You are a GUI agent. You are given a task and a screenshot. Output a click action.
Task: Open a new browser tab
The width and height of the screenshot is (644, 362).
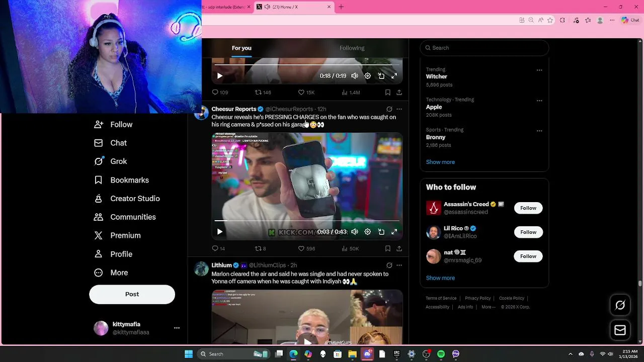341,7
